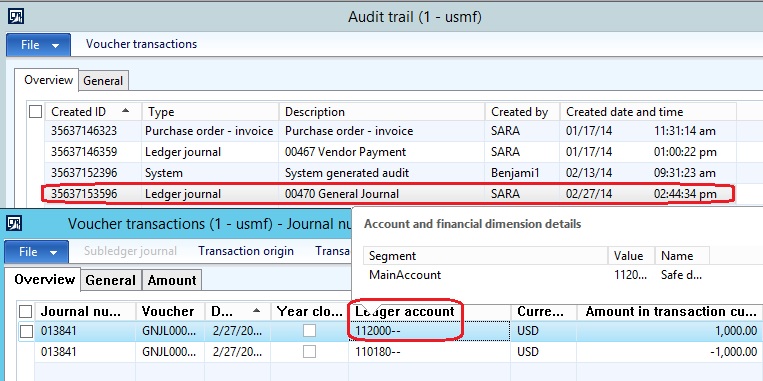
Task: Sort by the Date column header arrow
Action: point(256,310)
